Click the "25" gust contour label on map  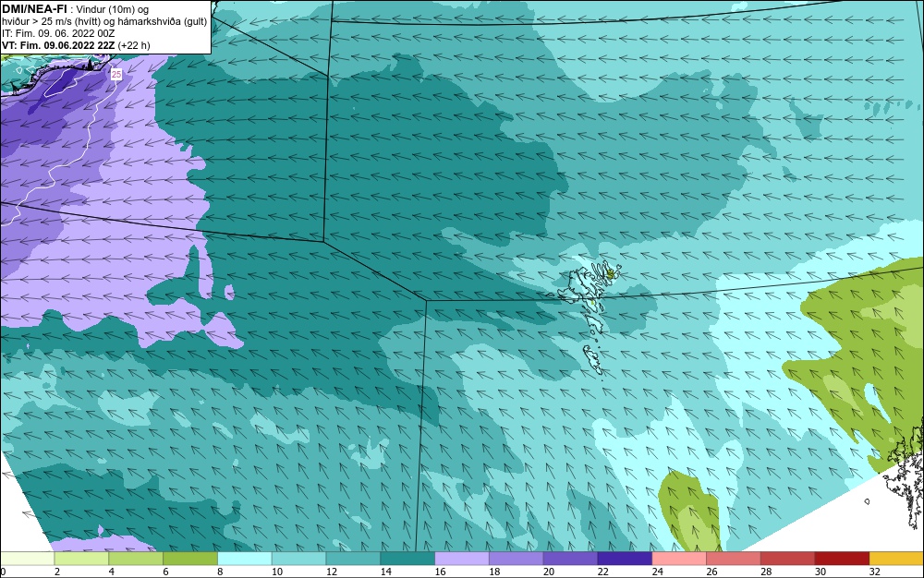(116, 74)
